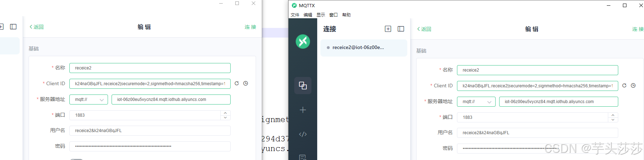Click the Client ID field in left window
Viewport: 644px width, 160px height.
coord(150,84)
